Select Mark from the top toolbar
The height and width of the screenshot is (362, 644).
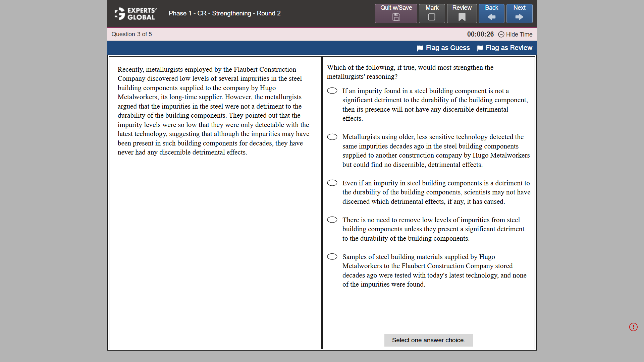[x=432, y=13]
